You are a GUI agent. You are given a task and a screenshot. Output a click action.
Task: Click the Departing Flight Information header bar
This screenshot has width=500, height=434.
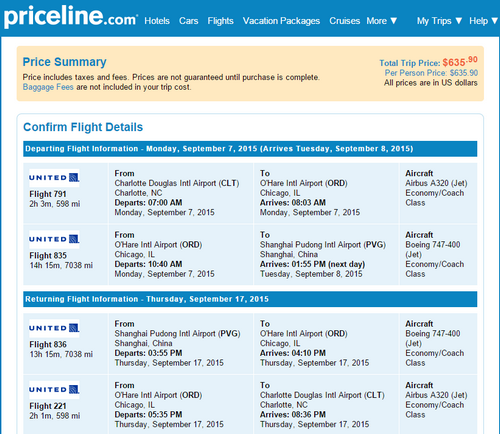[250, 149]
